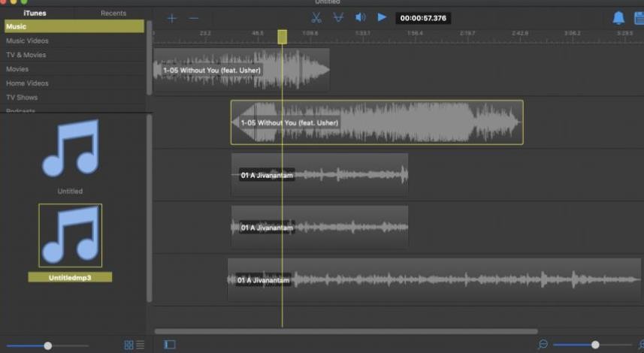This screenshot has height=353, width=644.
Task: Switch to the Recents tab
Action: (x=113, y=13)
